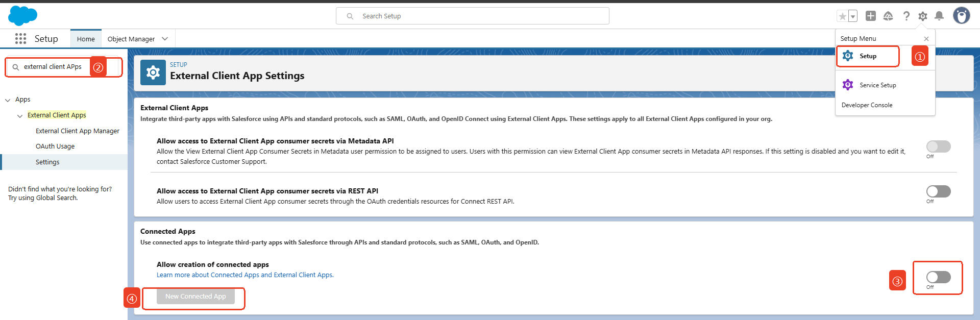The height and width of the screenshot is (320, 980).
Task: Click the External Client App Settings gear icon
Action: [153, 72]
